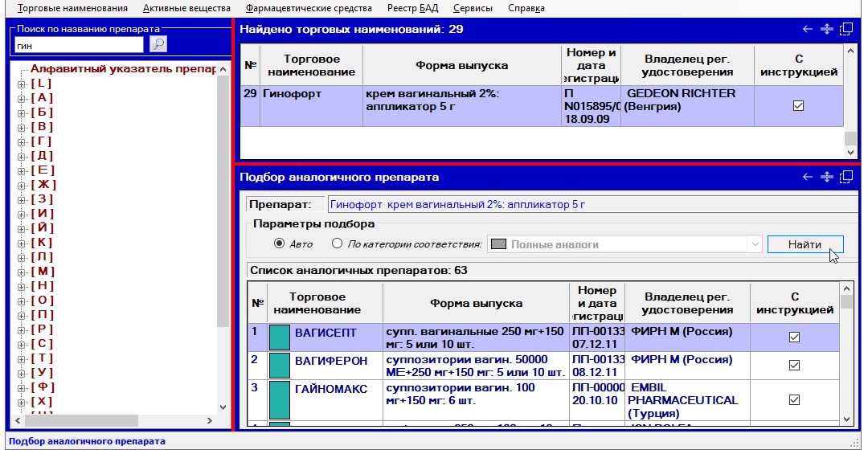This screenshot has width=868, height=454.
Task: Select the [И] tree item
Action: pos(43,213)
